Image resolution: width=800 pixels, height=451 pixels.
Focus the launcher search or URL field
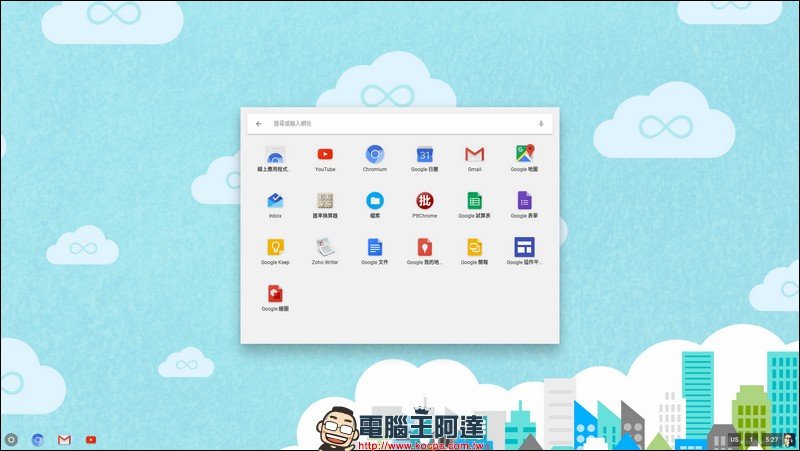click(x=400, y=123)
